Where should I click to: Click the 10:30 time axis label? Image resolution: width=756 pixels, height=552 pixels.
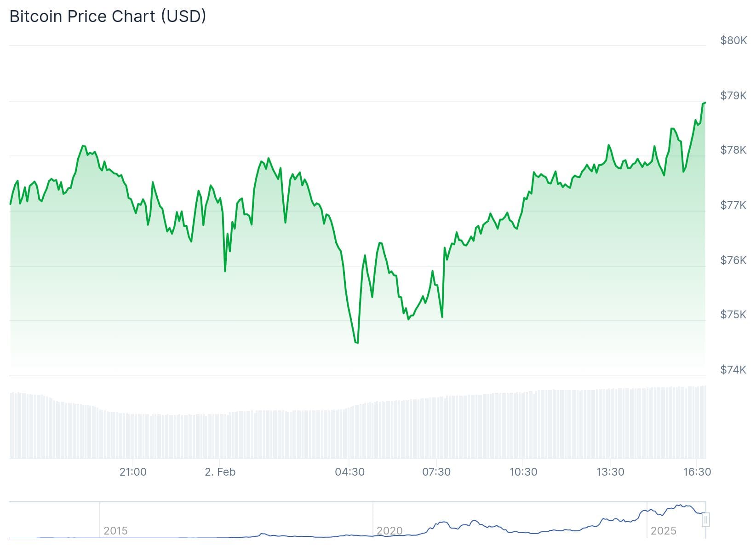coord(523,472)
